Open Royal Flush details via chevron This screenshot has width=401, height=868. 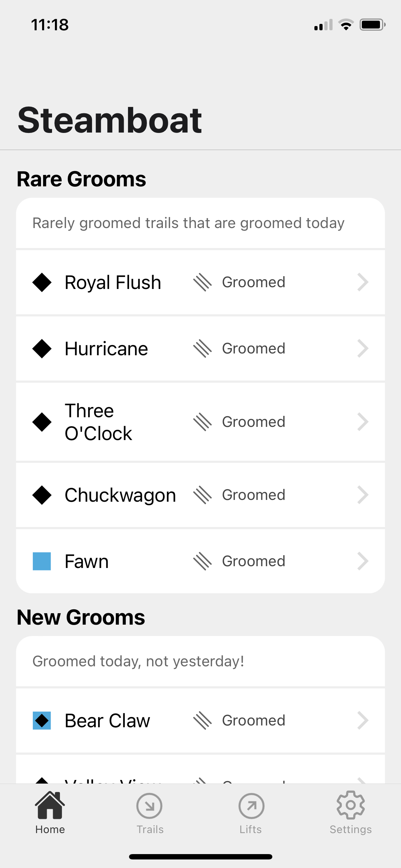[363, 282]
